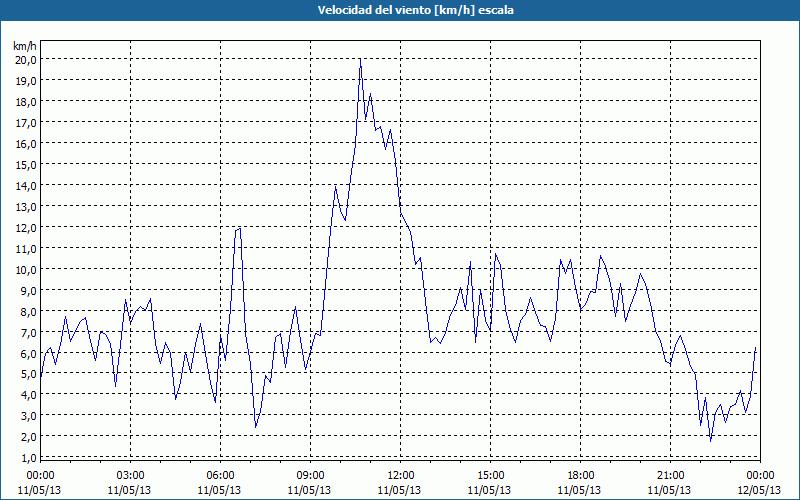Click the "5,0" y-axis value
The image size is (800, 500).
pos(28,373)
